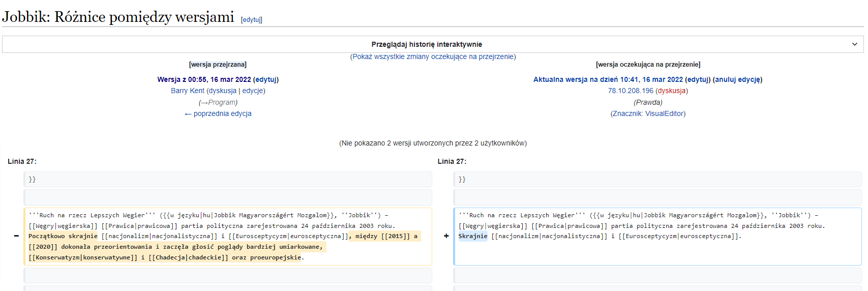Open Aktualna wersja 10:41 link
The width and height of the screenshot is (868, 291).
[x=608, y=79]
